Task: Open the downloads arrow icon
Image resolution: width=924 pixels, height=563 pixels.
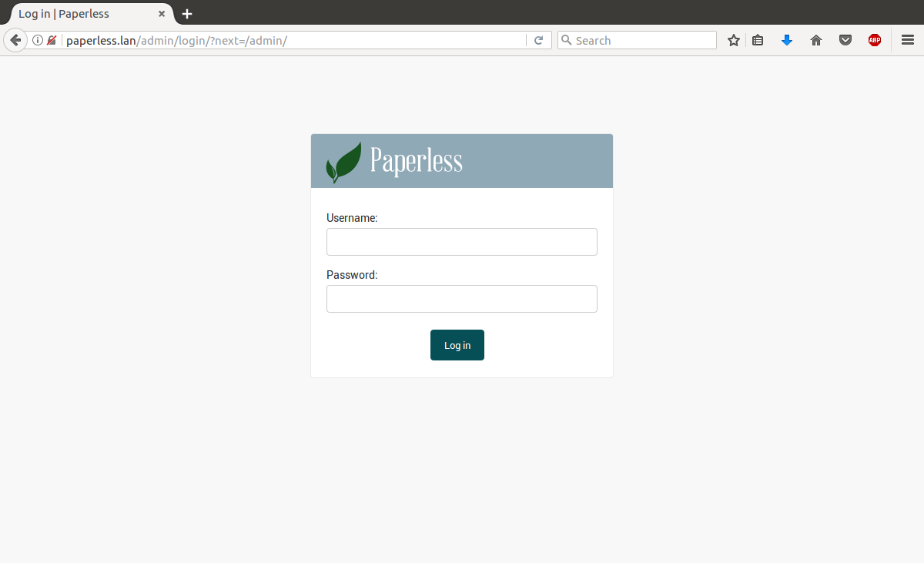Action: pos(787,40)
